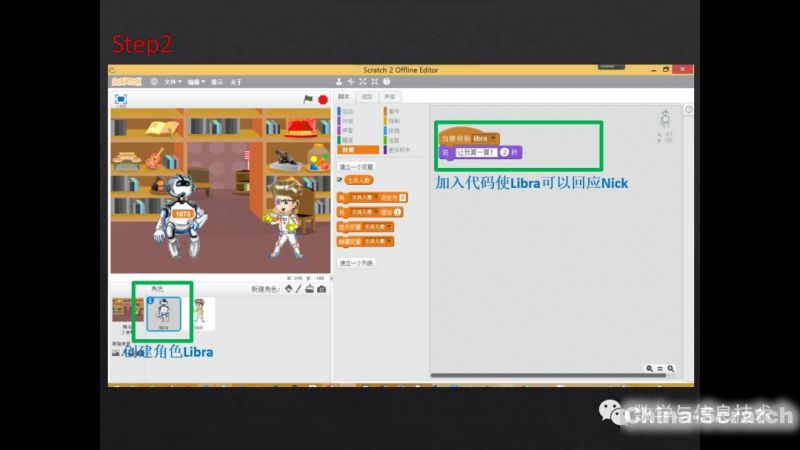The height and width of the screenshot is (450, 800).
Task: Zoom in on the scripts area
Action: pyautogui.click(x=671, y=368)
